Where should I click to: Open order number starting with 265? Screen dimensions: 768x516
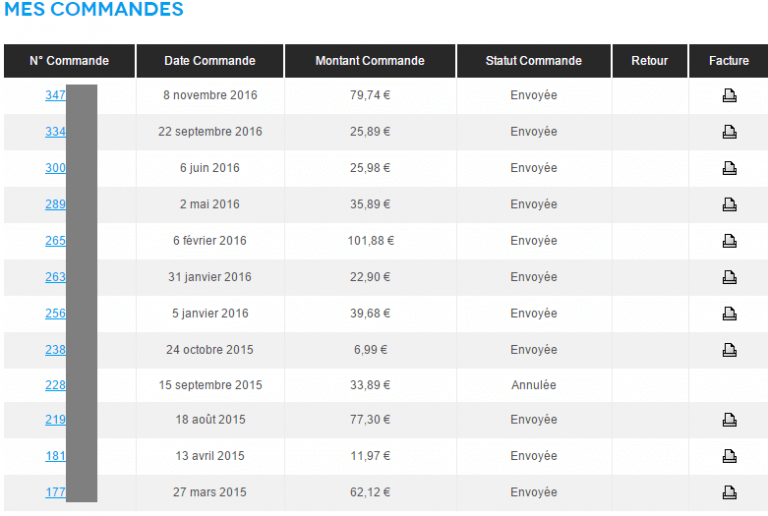click(x=55, y=241)
